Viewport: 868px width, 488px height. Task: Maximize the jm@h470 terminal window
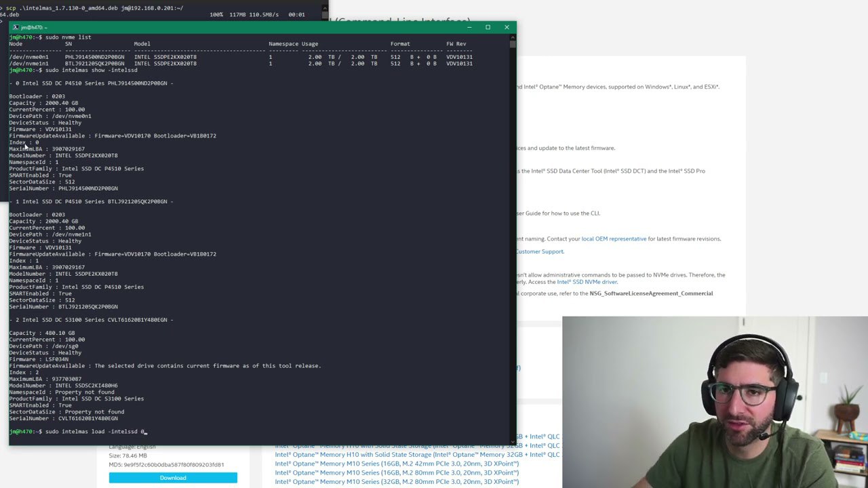tap(488, 27)
